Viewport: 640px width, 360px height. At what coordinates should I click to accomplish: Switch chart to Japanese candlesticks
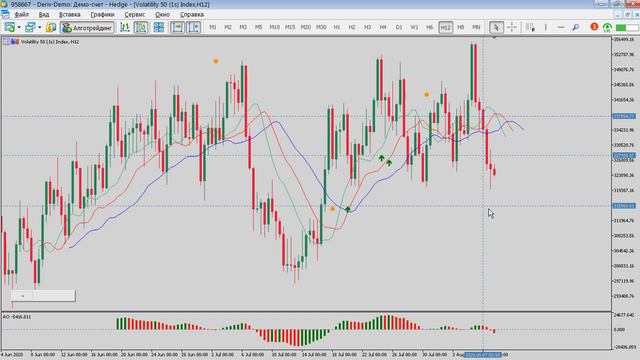coord(141,27)
